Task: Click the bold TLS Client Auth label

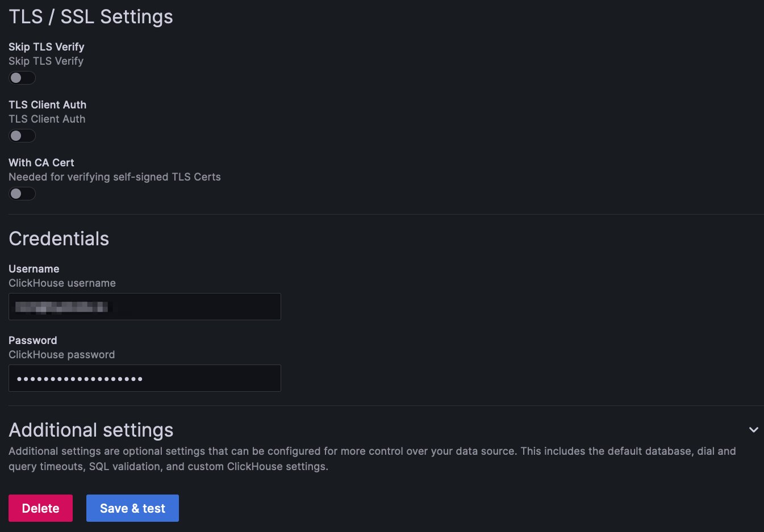Action: [48, 104]
